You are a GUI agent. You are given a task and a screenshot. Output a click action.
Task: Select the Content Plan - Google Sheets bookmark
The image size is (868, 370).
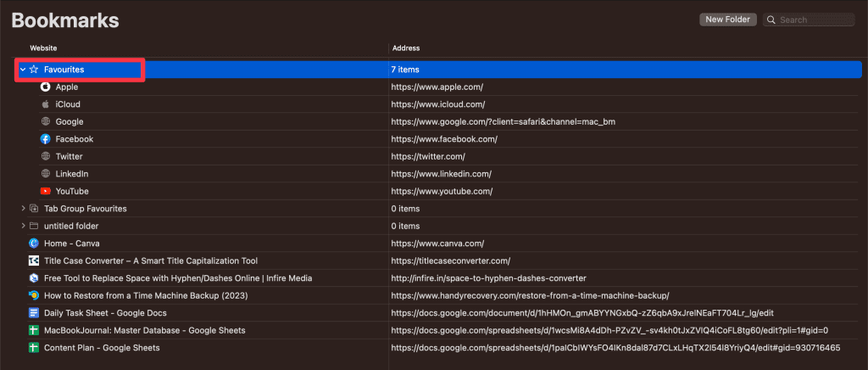coord(102,348)
